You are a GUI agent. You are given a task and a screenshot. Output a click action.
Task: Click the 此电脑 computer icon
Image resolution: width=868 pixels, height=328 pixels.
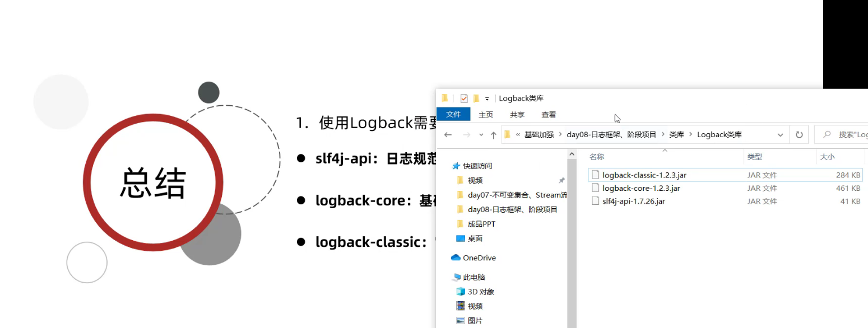tap(456, 277)
